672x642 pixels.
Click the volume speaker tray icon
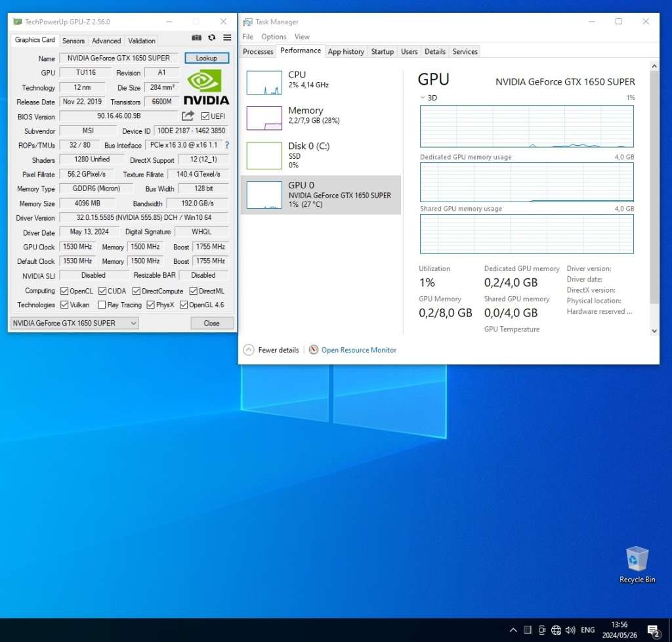570,630
